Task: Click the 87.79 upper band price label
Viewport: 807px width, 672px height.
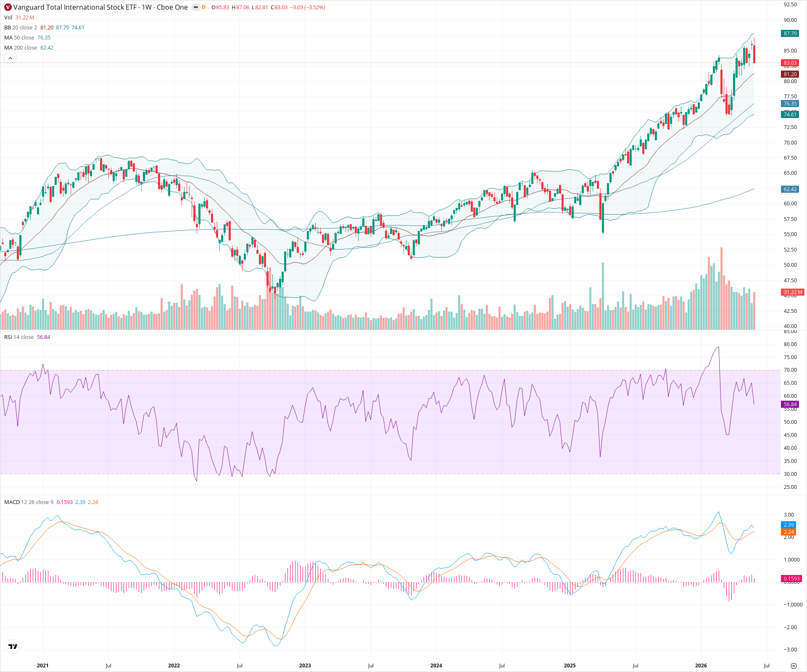Action: coord(790,34)
